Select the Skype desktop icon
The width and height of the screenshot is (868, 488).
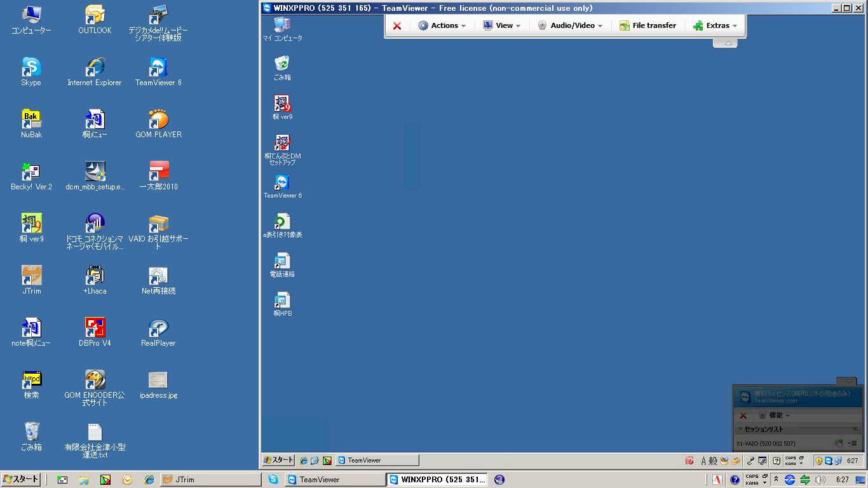(31, 72)
